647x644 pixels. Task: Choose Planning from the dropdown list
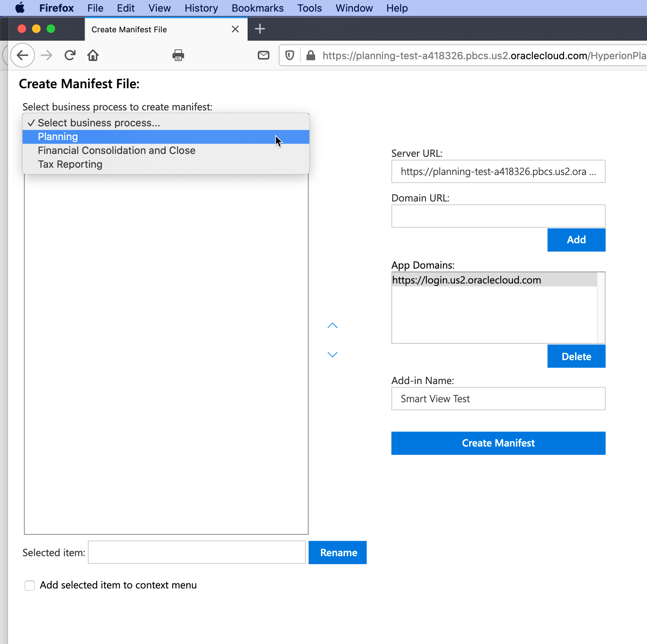point(166,137)
